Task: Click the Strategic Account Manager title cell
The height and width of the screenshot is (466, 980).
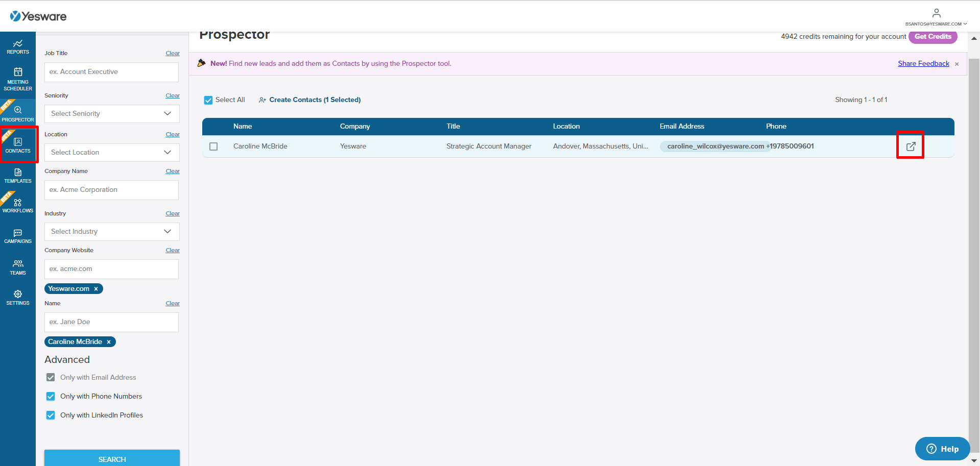Action: pos(489,146)
